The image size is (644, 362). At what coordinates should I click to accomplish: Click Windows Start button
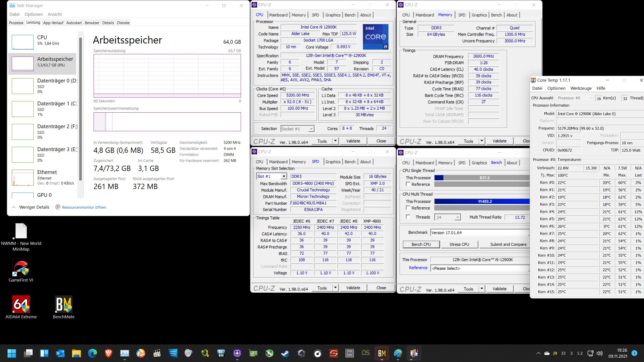tap(12, 353)
